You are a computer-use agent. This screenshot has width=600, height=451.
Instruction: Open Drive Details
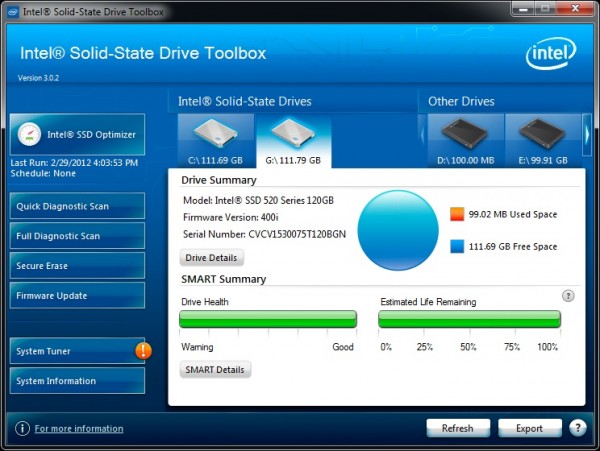[212, 258]
